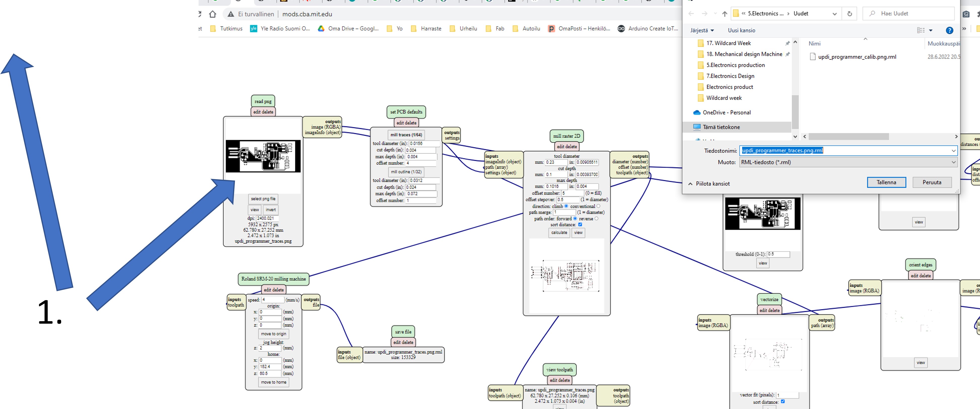Image resolution: width=980 pixels, height=409 pixels.
Task: Select reverse path order radio button
Action: [x=596, y=218]
